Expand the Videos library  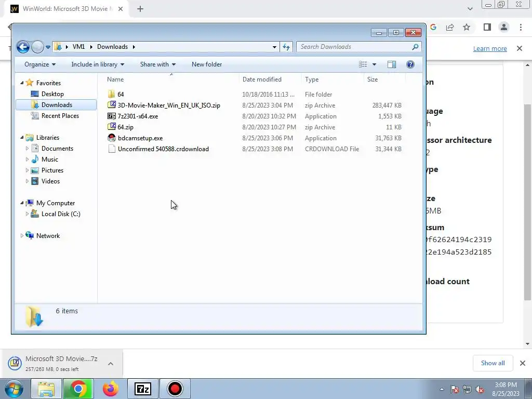(27, 181)
